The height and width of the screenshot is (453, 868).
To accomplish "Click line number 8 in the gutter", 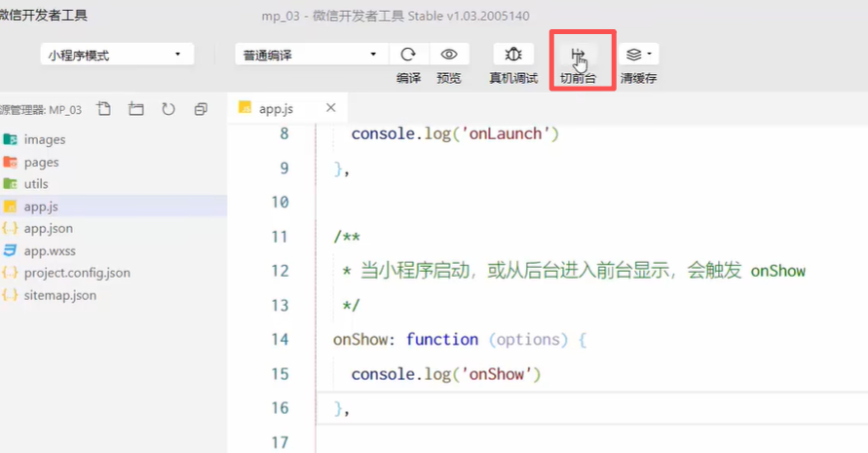I will [284, 133].
